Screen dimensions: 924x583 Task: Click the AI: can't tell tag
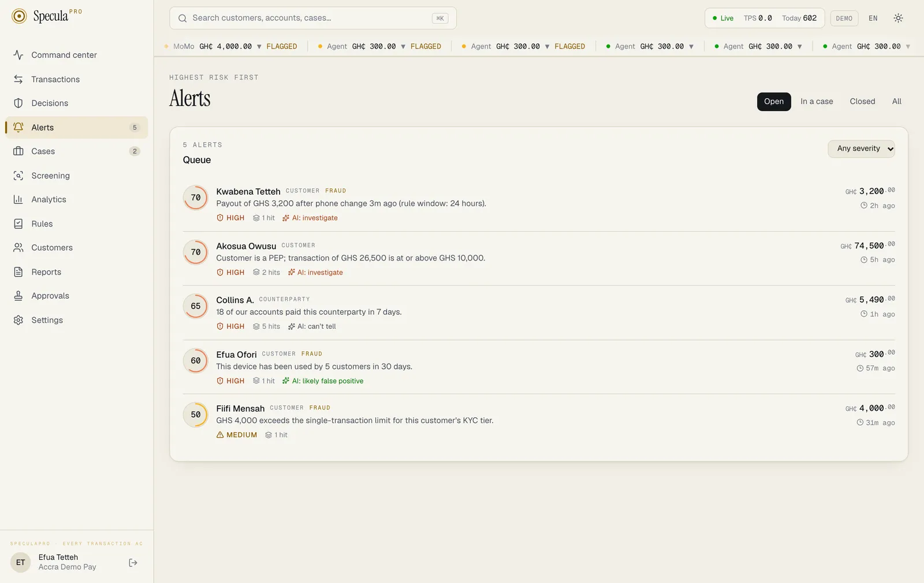[x=312, y=326]
